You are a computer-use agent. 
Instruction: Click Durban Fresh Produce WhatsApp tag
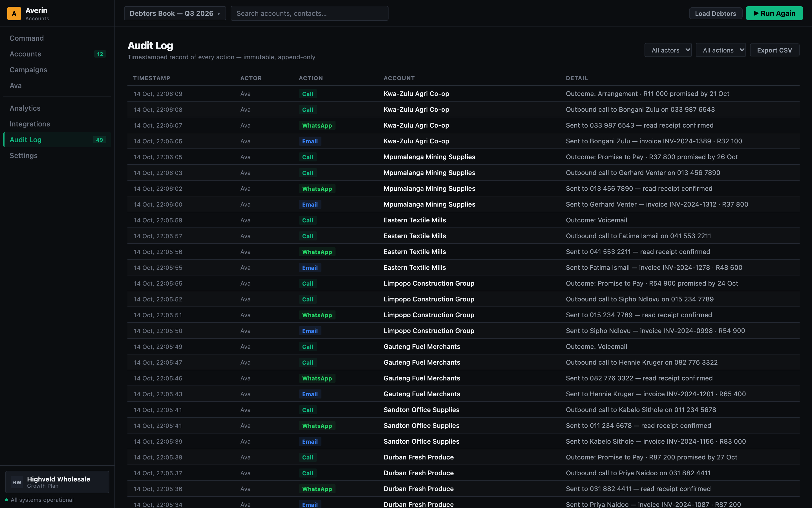[317, 489]
